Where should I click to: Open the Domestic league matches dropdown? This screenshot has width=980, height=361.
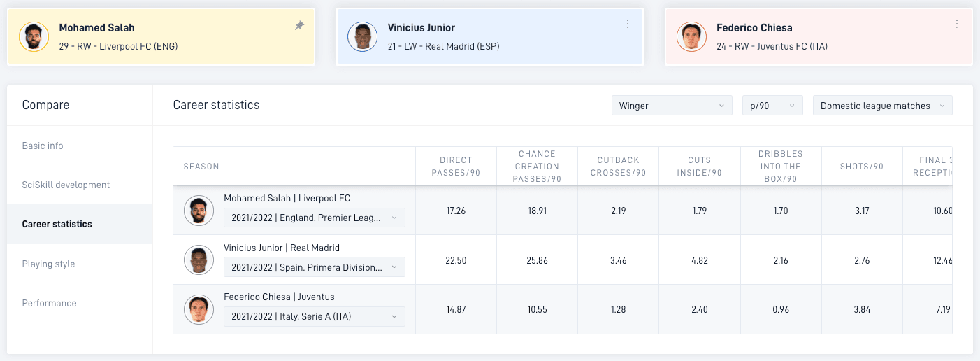(x=883, y=106)
